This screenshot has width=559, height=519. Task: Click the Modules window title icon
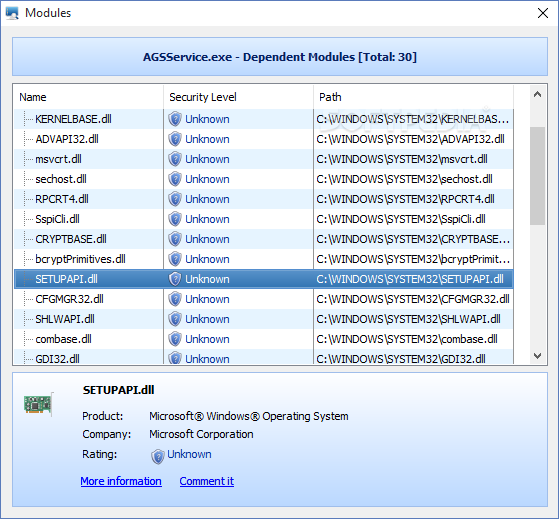point(12,13)
